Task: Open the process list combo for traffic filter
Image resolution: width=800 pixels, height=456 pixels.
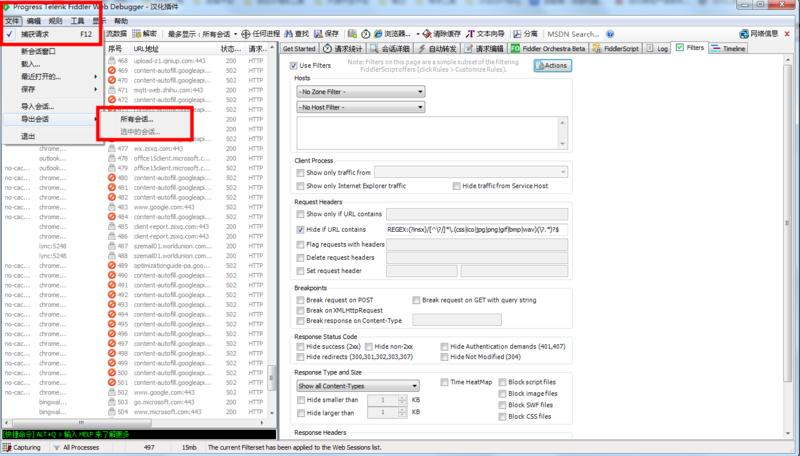Action: click(x=471, y=172)
